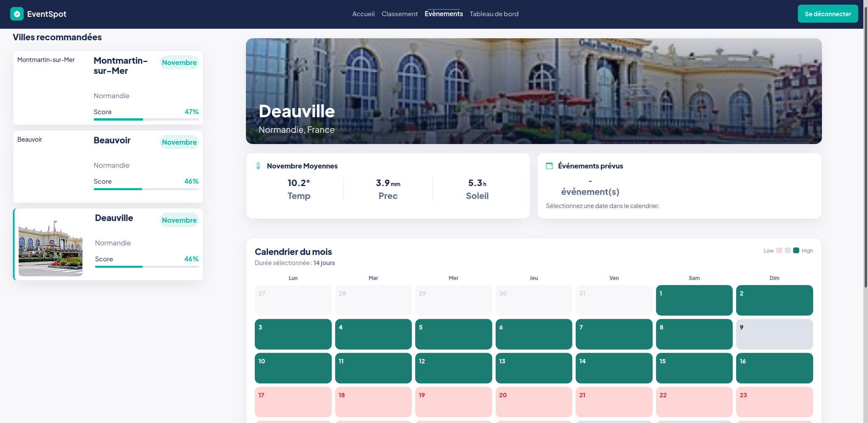Choose calendar day 10
This screenshot has height=423, width=868.
pos(293,368)
